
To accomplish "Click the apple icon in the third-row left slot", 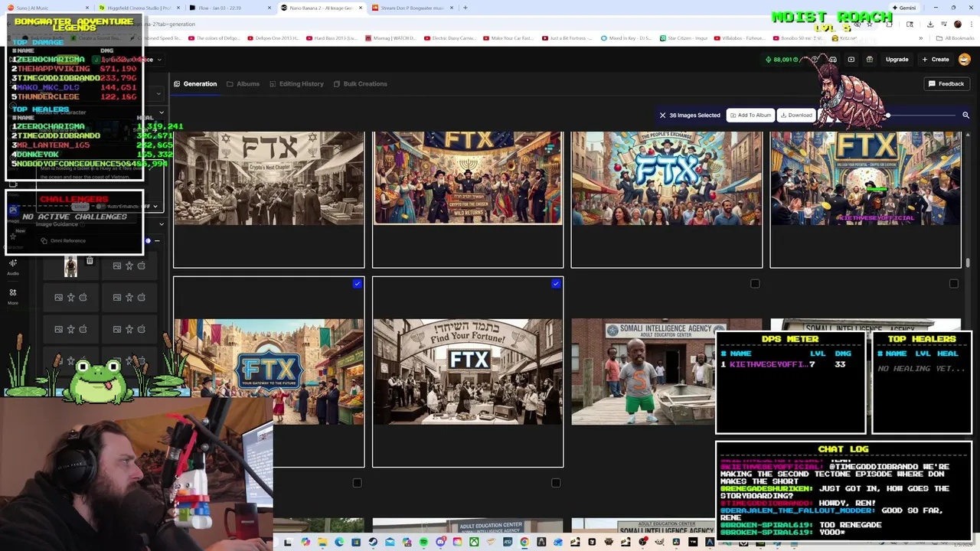I will [x=83, y=329].
